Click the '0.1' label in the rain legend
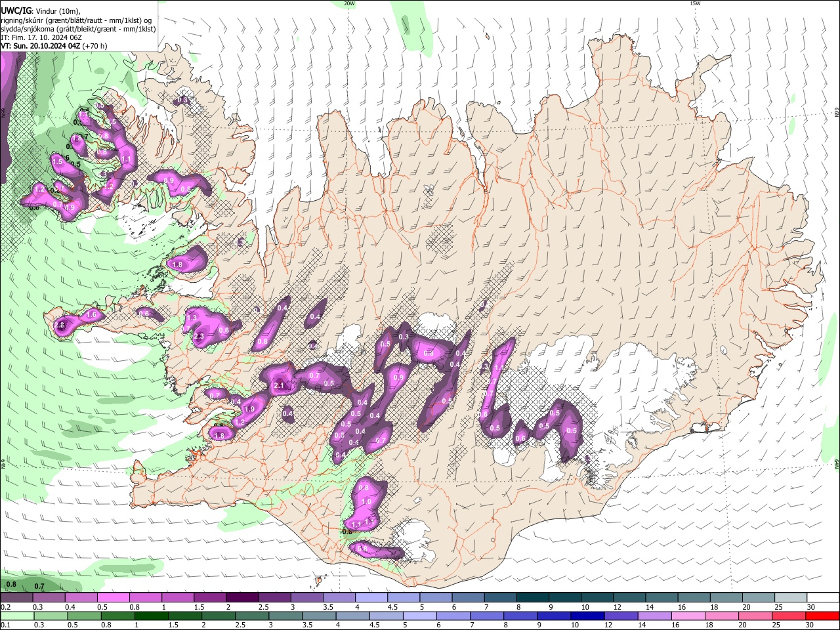 pyautogui.click(x=5, y=625)
